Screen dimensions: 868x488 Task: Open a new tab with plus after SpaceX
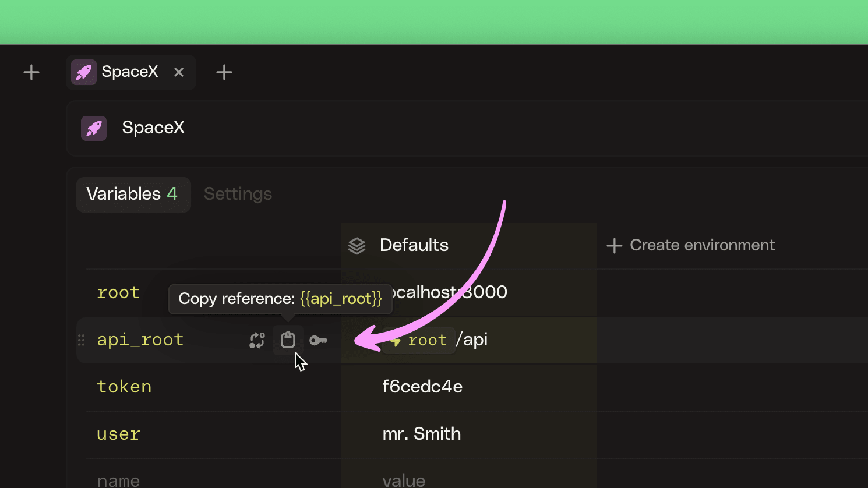[x=224, y=72]
